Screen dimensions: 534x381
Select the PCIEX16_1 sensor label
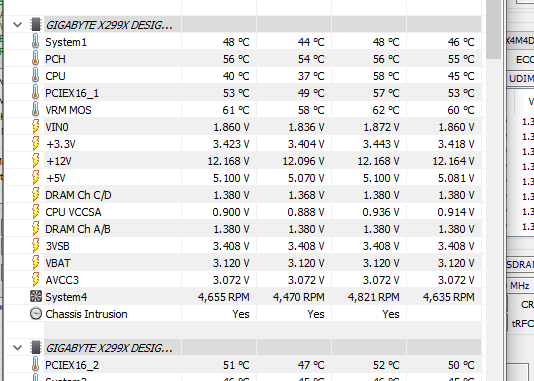72,93
